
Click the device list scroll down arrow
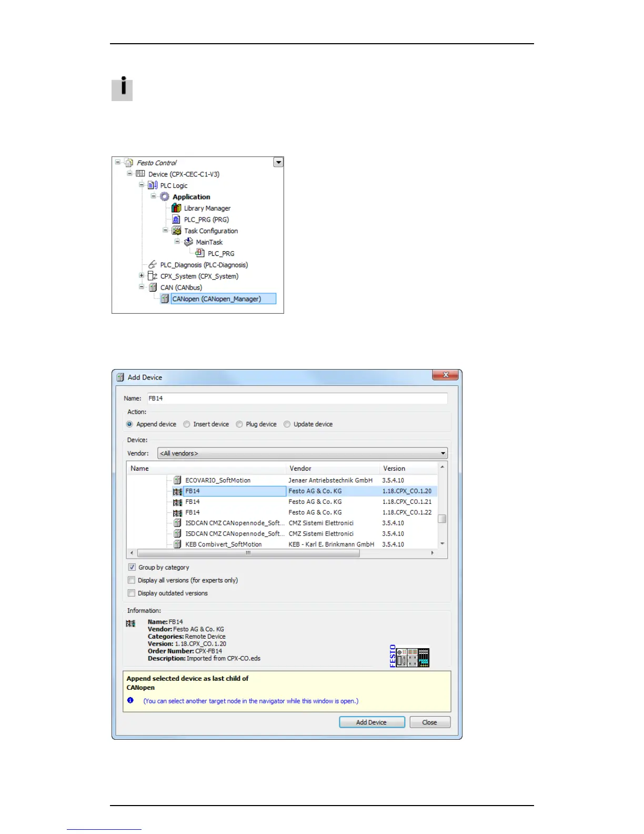coord(442,544)
